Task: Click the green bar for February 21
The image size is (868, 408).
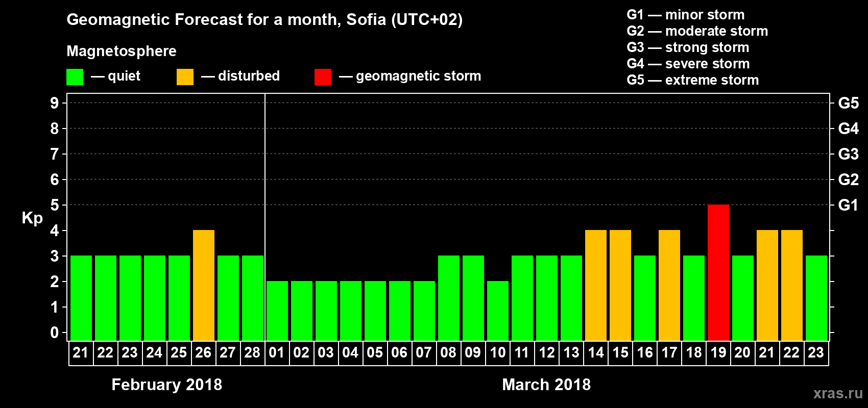Action: [81, 298]
